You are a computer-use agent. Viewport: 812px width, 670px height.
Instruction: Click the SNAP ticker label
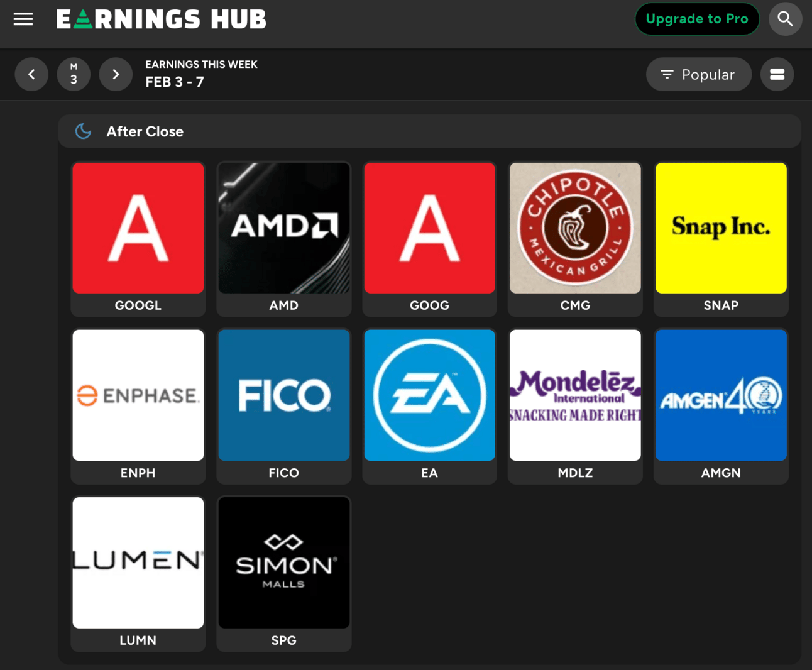point(721,305)
